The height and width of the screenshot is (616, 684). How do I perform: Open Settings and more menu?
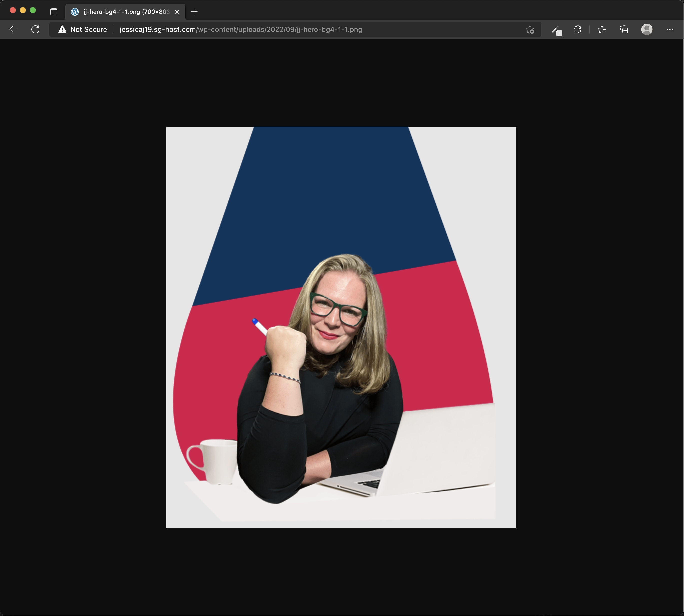click(670, 29)
